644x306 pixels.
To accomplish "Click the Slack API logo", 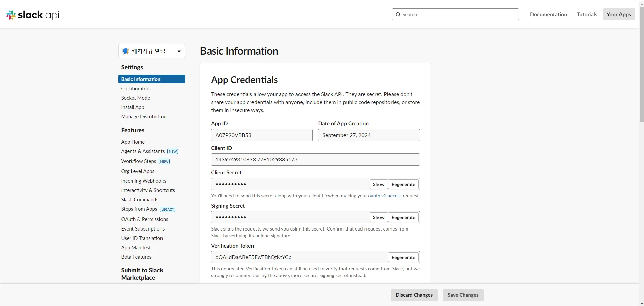I will 33,15.
